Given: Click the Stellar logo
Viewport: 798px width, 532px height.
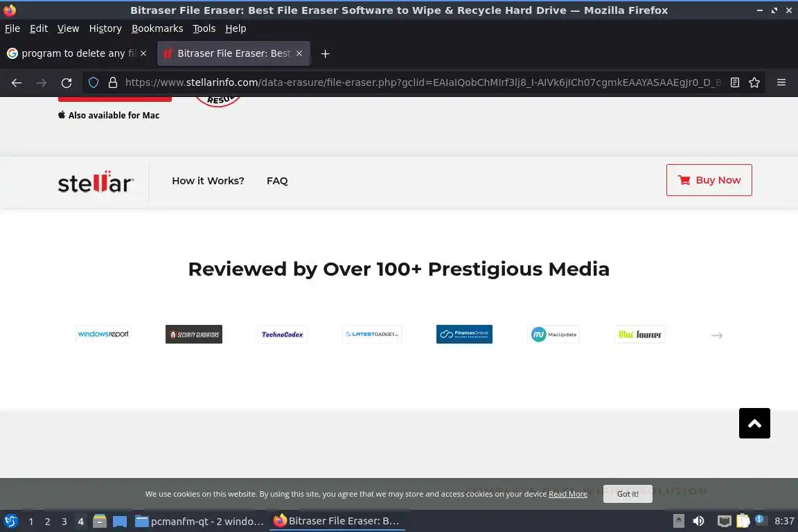Looking at the screenshot, I should [x=96, y=181].
